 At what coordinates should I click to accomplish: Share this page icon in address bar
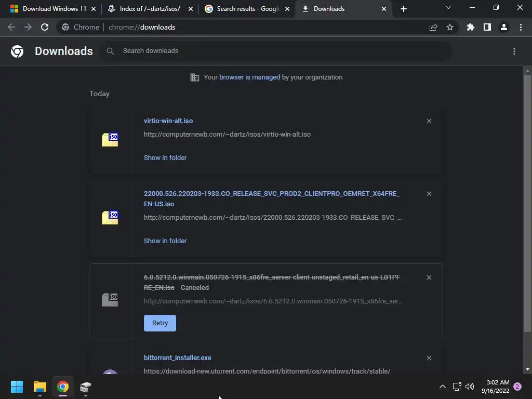433,27
